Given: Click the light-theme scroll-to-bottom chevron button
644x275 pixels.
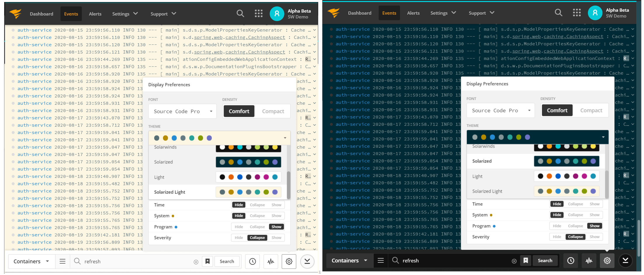Looking at the screenshot, I should pos(307,261).
